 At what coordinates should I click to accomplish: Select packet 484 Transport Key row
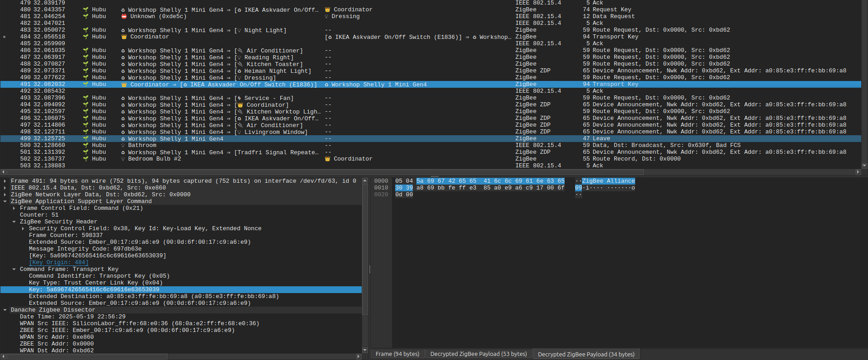coord(430,37)
